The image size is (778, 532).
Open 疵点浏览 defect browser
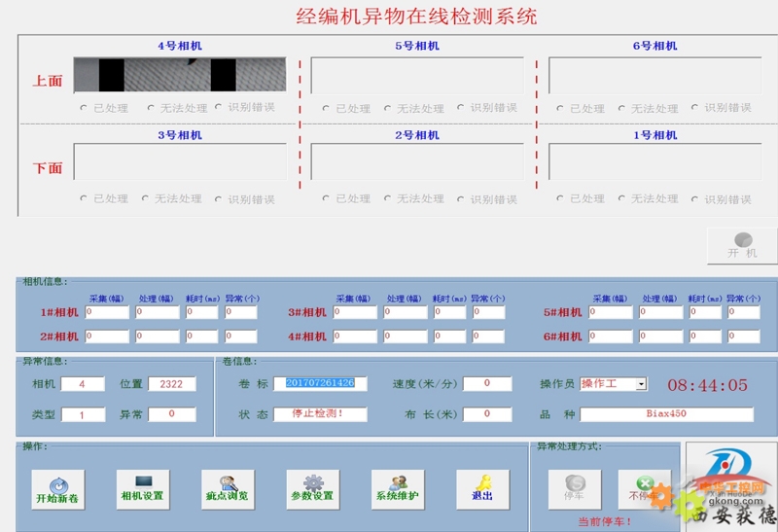[227, 489]
